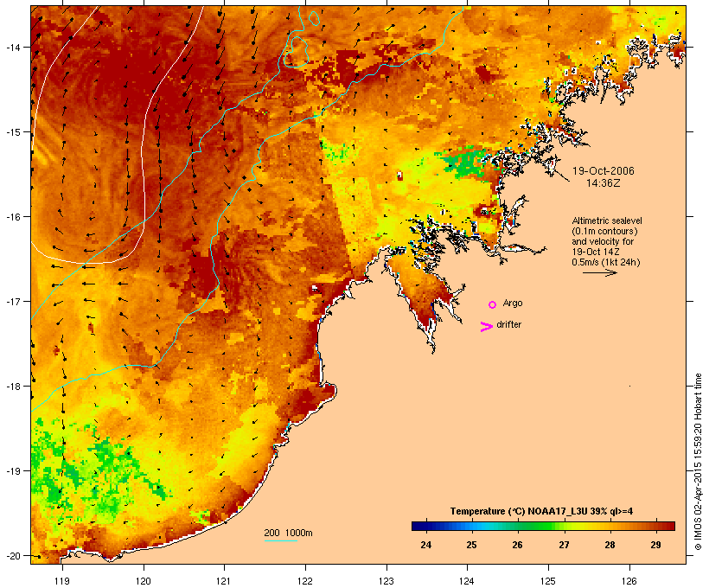Click the magenta Argo circle symbol

coord(493,304)
